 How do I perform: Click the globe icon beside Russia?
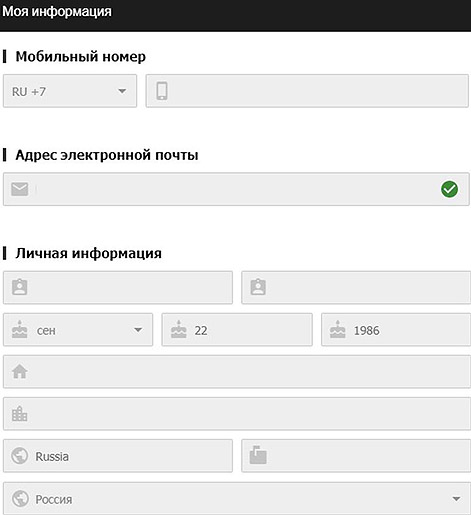20,456
